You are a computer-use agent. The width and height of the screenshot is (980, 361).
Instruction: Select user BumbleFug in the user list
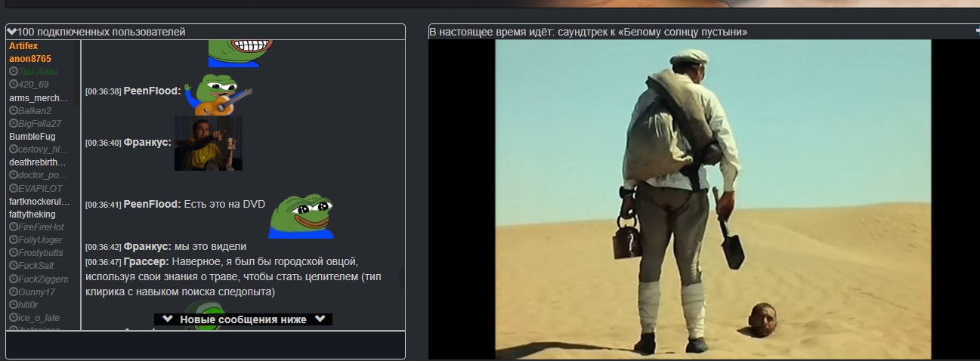tap(32, 137)
